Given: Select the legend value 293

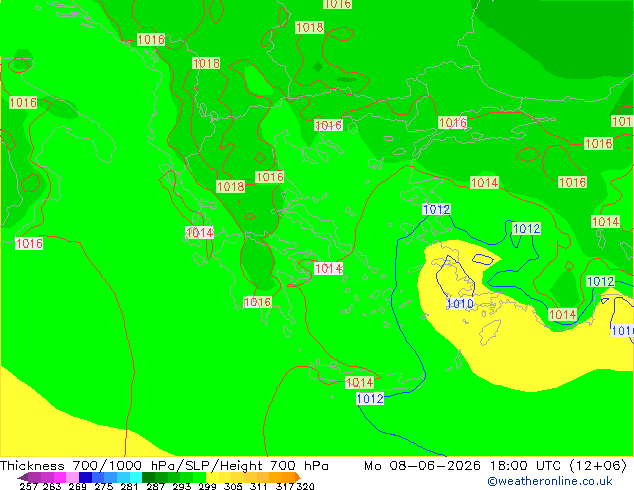Looking at the screenshot, I should coord(182,486).
